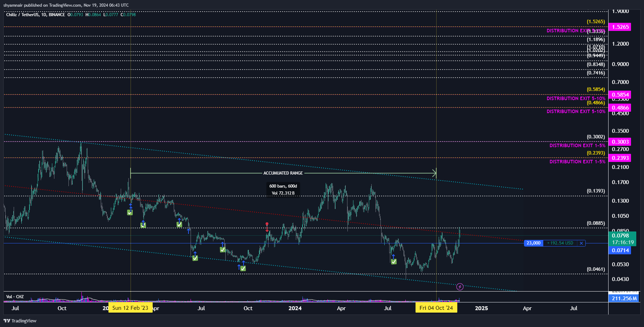Click the magenta 0.4866 price tag
Viewport: 644px width, 327px height.
(x=620, y=108)
